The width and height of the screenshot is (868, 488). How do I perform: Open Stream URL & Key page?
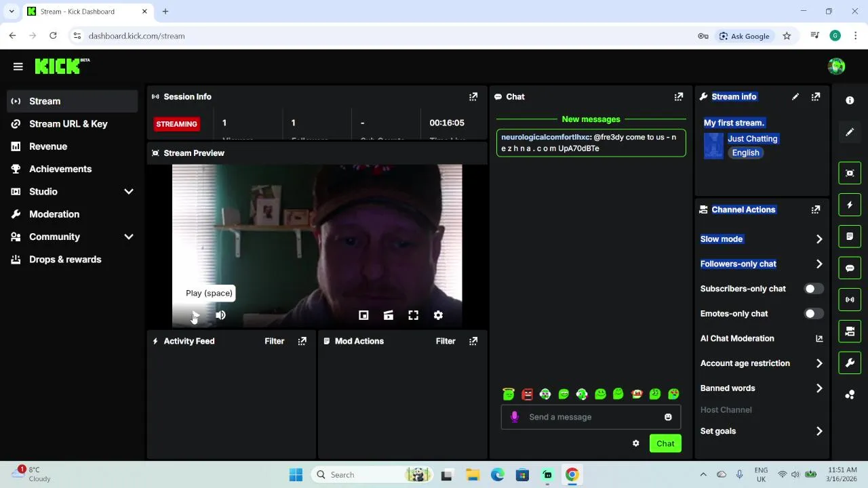[72, 124]
